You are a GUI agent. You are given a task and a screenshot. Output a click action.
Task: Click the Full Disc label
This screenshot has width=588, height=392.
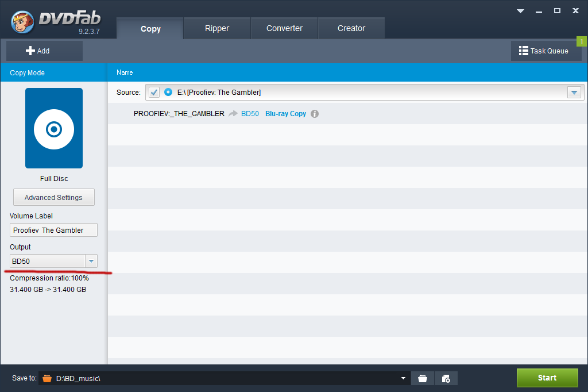pos(54,179)
